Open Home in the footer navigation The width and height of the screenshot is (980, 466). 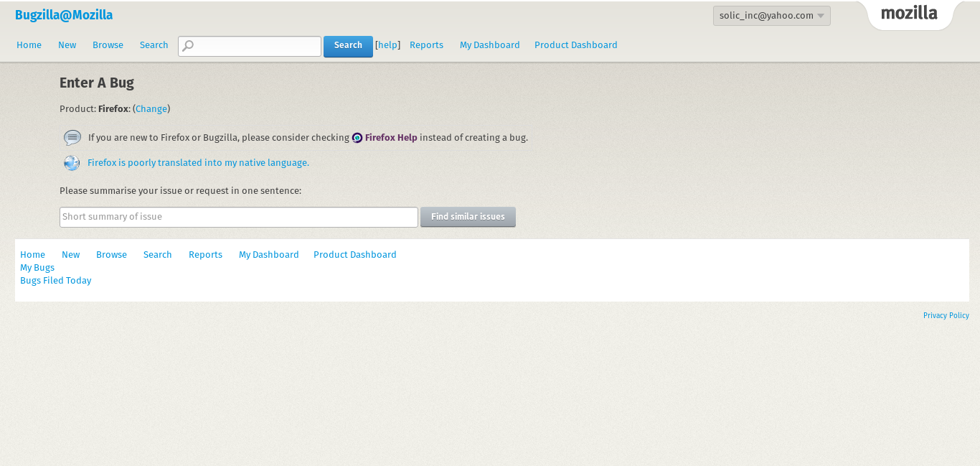point(32,255)
